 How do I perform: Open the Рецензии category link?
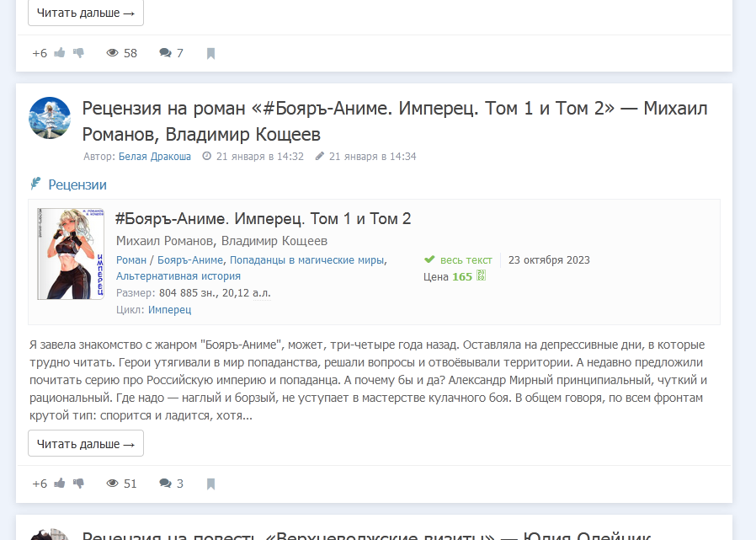[x=77, y=184]
